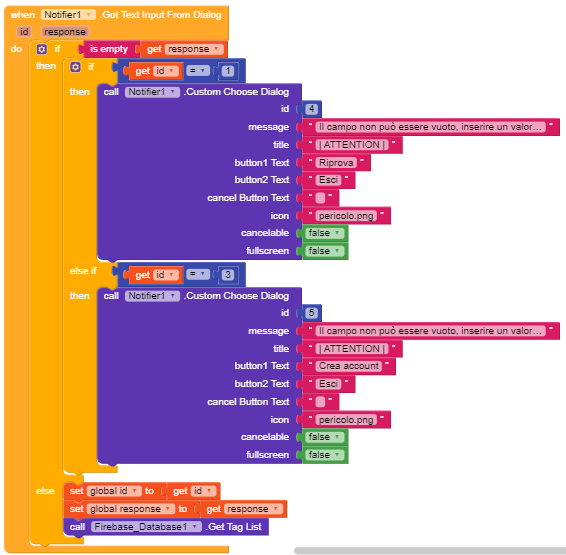Select the 'is empty' block

click(109, 49)
